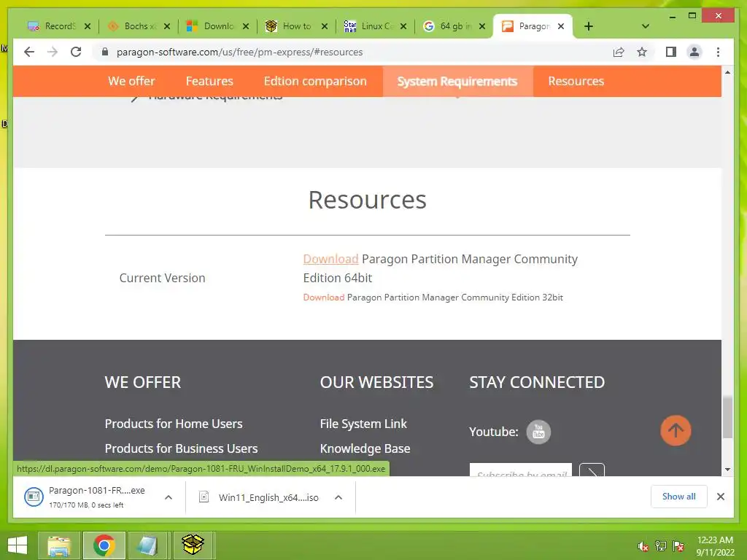This screenshot has width=747, height=560.
Task: Open the Chrome profile avatar
Action: [x=694, y=52]
